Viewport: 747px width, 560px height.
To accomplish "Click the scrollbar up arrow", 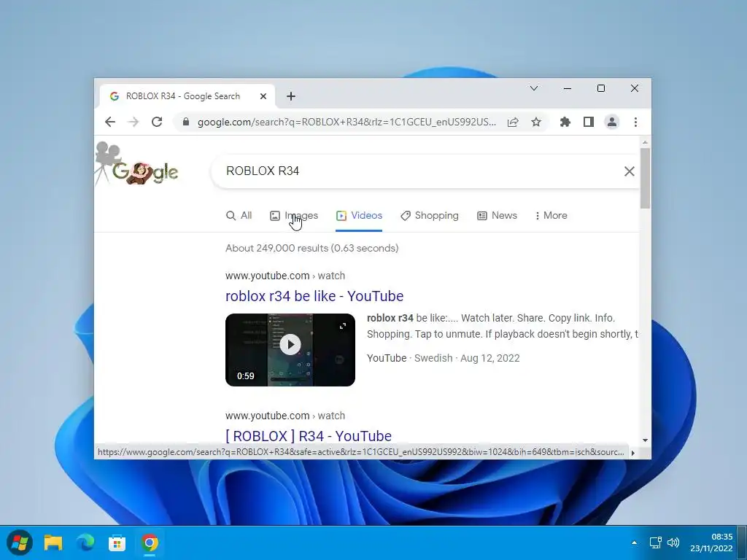I will [645, 142].
